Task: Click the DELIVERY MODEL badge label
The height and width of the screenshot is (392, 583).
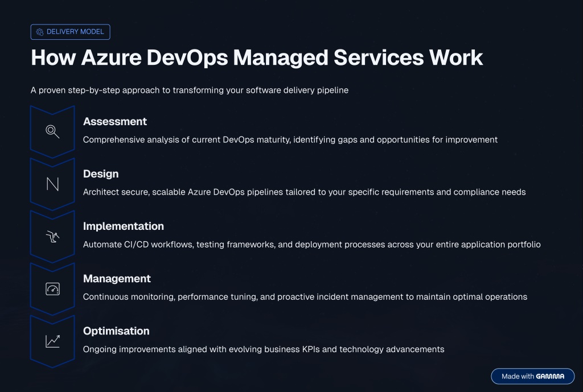Action: click(75, 32)
